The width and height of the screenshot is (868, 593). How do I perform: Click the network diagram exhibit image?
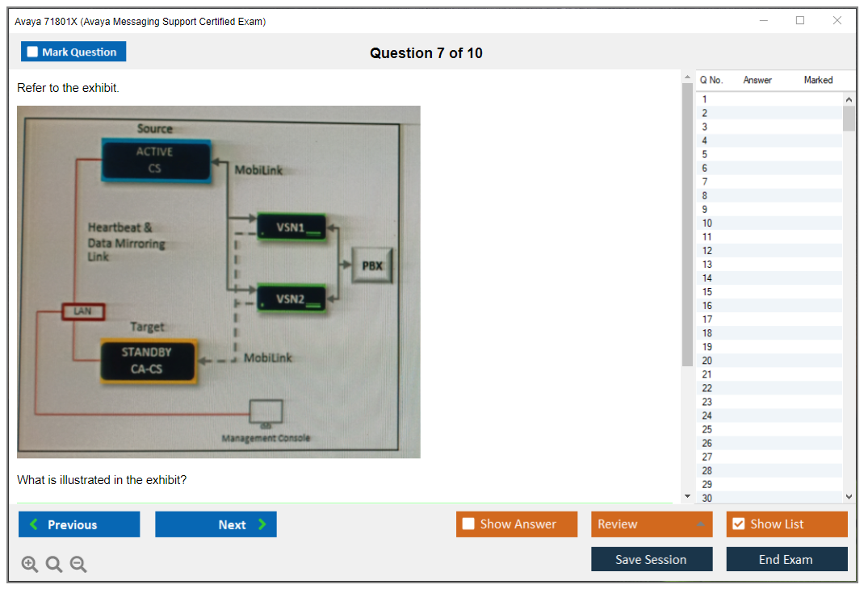(x=218, y=282)
